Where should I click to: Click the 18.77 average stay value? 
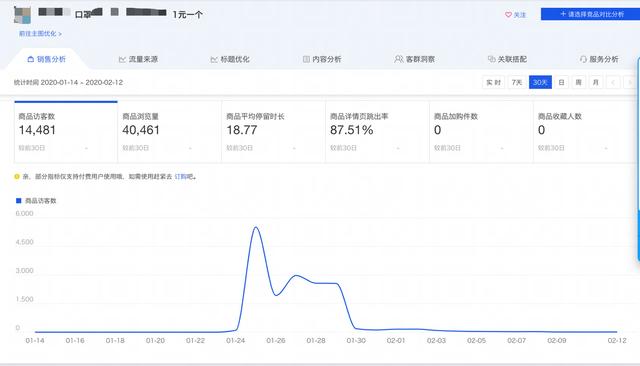click(x=242, y=130)
